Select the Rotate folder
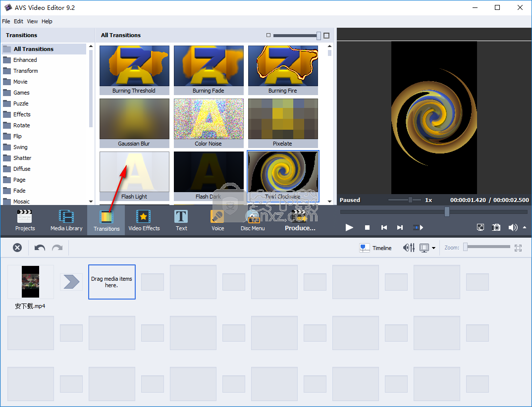Image resolution: width=532 pixels, height=407 pixels. [x=44, y=125]
